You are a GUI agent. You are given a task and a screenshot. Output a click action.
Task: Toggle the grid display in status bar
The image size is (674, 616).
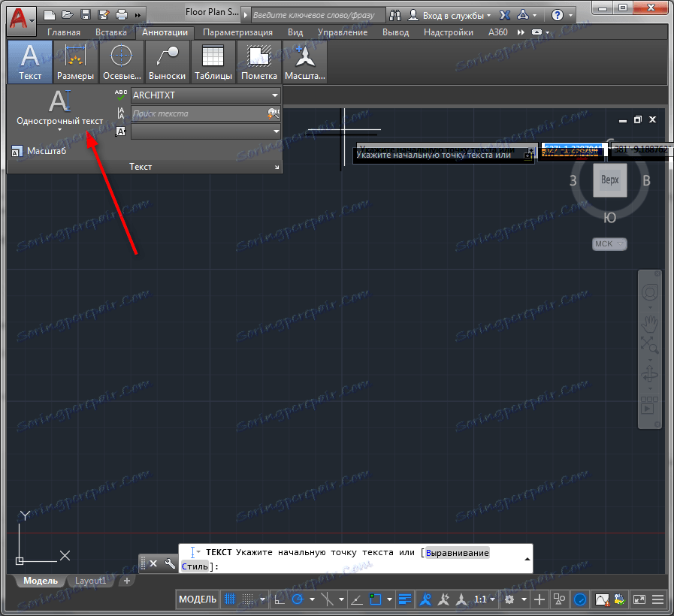click(x=231, y=599)
